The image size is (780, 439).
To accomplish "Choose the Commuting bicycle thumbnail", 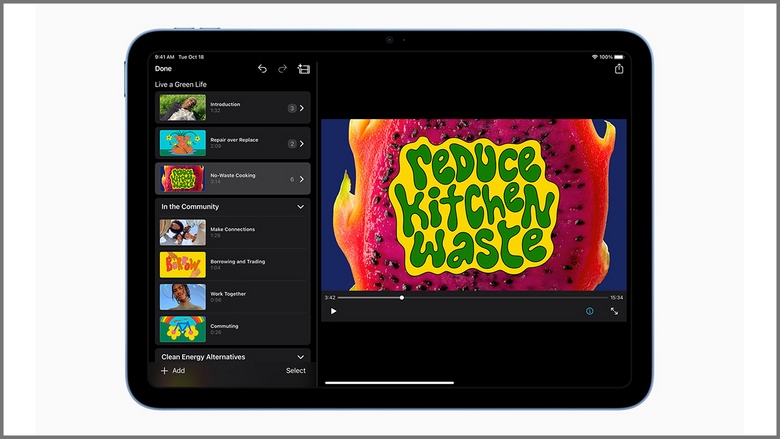I will click(x=182, y=329).
